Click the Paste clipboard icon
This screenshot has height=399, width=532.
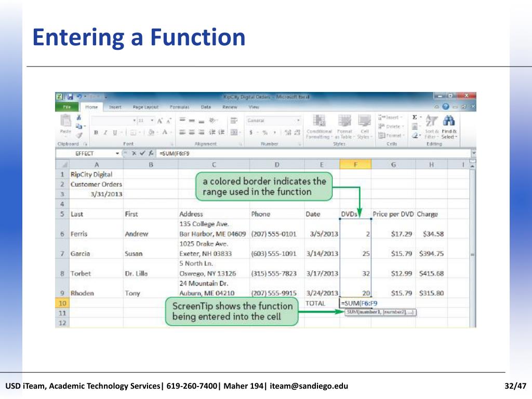point(65,121)
